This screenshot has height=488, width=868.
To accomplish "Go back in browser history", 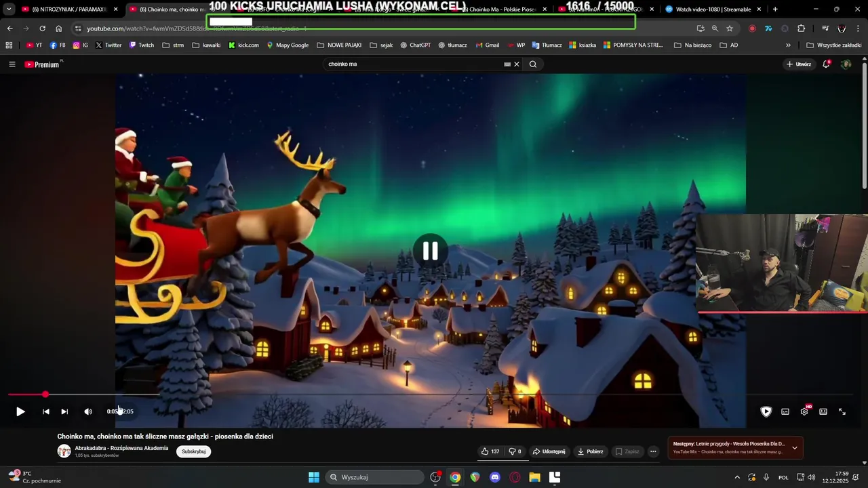I will [9, 28].
